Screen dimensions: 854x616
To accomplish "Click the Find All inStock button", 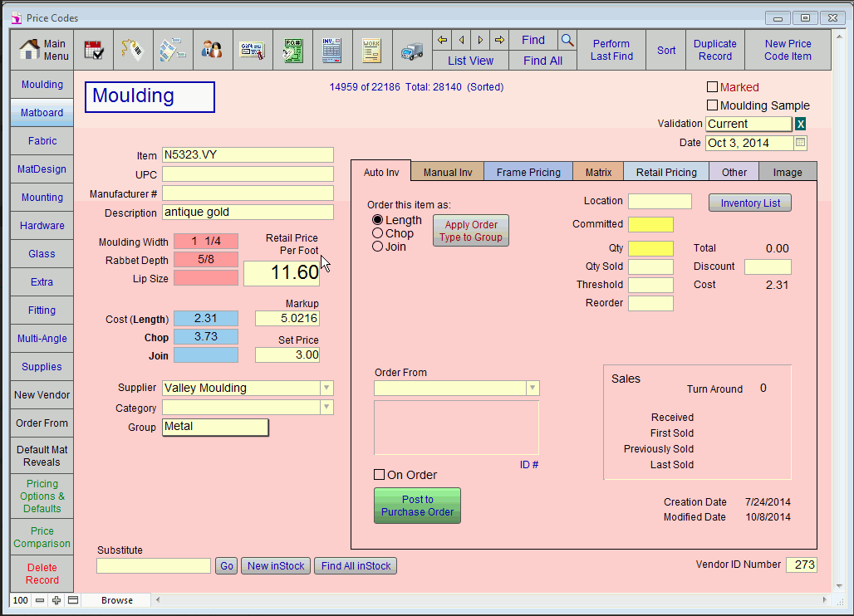I will [x=355, y=565].
